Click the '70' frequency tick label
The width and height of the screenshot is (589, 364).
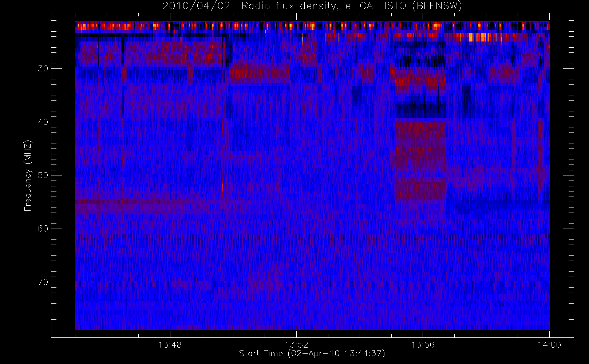pyautogui.click(x=43, y=282)
